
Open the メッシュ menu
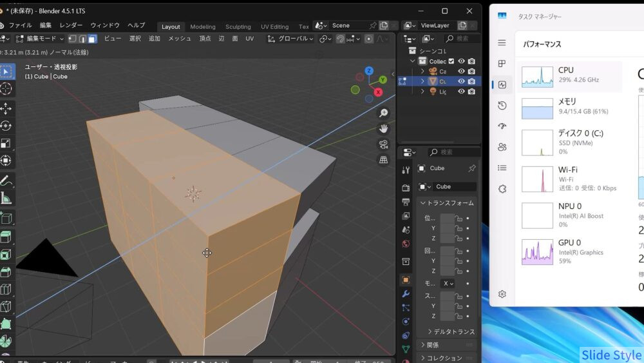click(x=180, y=39)
